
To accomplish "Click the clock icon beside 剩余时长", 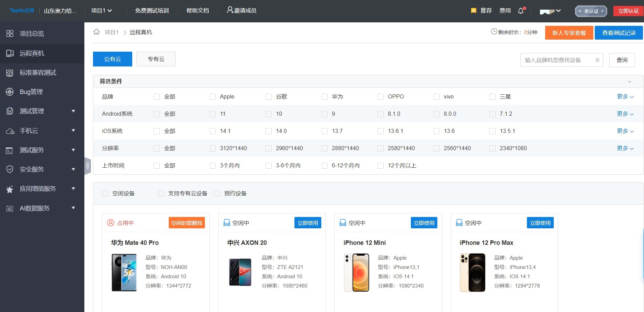I will tap(494, 32).
